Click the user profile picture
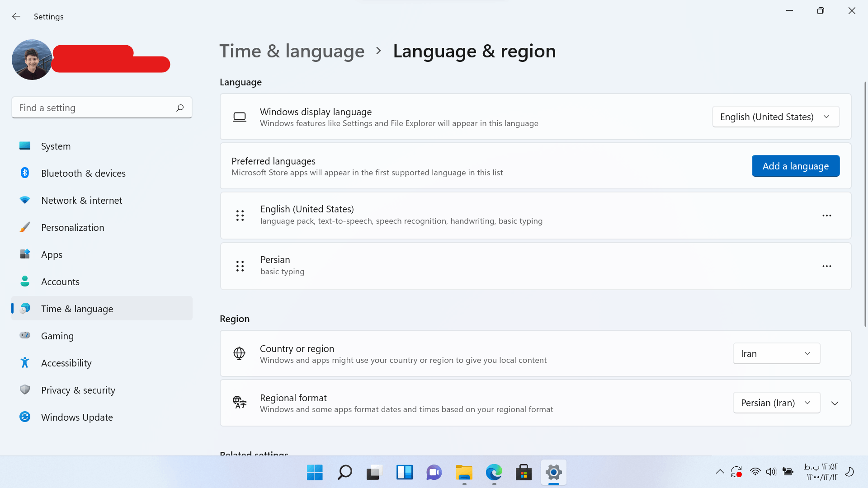Screen dimensions: 868x488 click(x=32, y=60)
